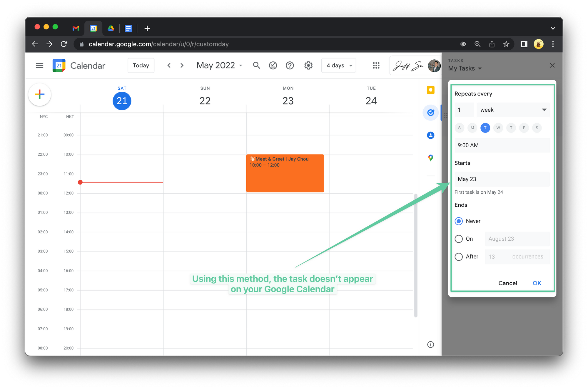Image resolution: width=588 pixels, height=389 pixels.
Task: Go forward in the browser
Action: [49, 44]
